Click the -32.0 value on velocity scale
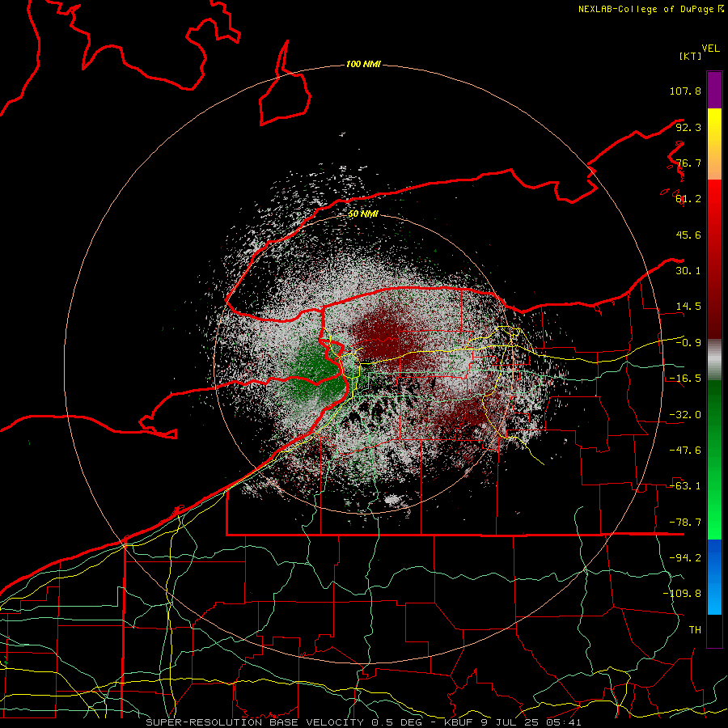 tap(685, 415)
